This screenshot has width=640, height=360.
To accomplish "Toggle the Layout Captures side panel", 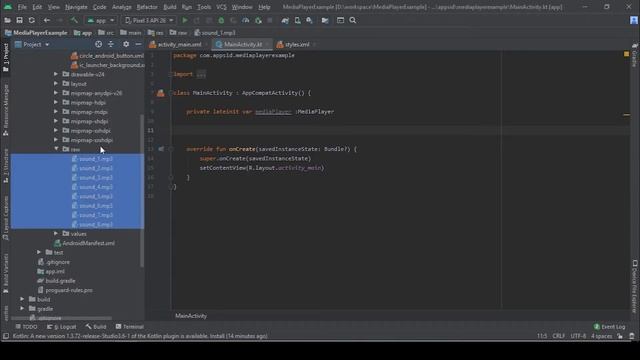I will [x=6, y=218].
